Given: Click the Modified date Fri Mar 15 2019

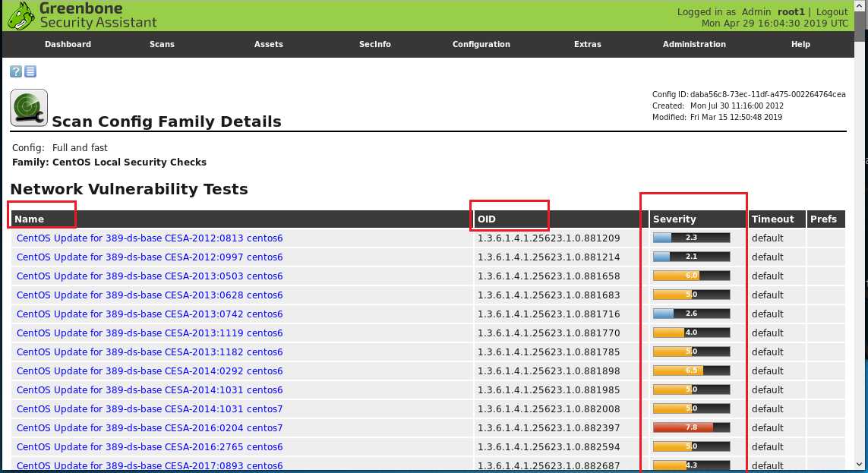Looking at the screenshot, I should pyautogui.click(x=737, y=117).
